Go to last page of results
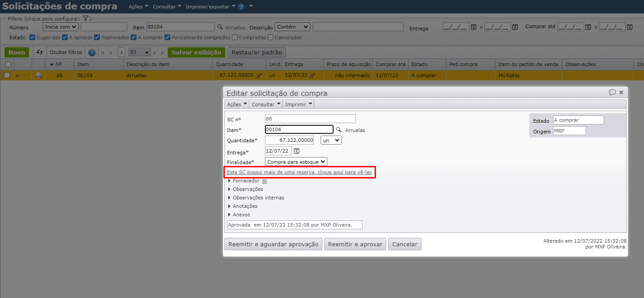644x298 pixels. point(163,53)
